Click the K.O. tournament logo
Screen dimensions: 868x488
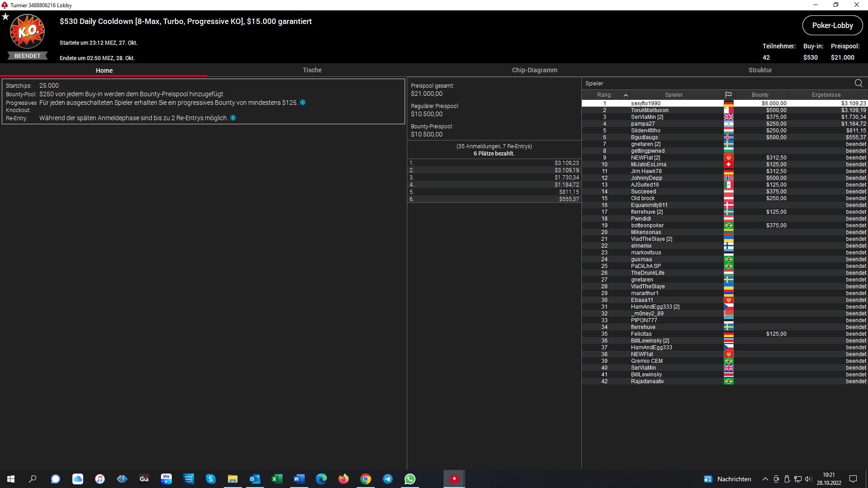(x=27, y=32)
